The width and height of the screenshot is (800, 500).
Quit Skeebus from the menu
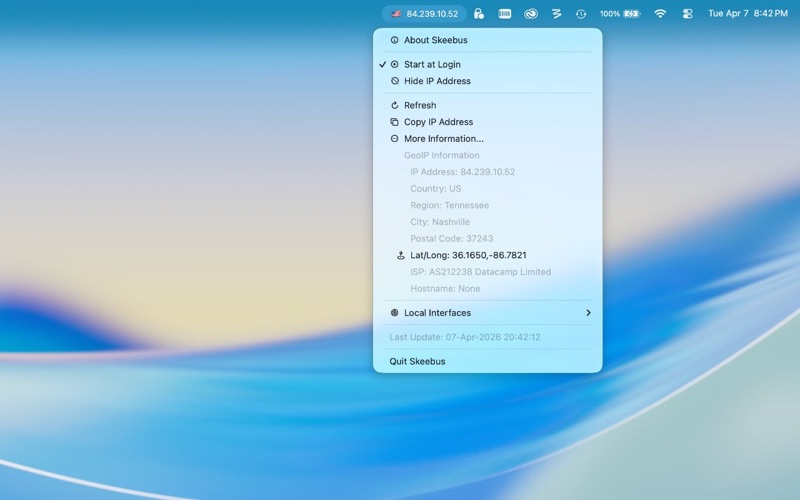488,361
